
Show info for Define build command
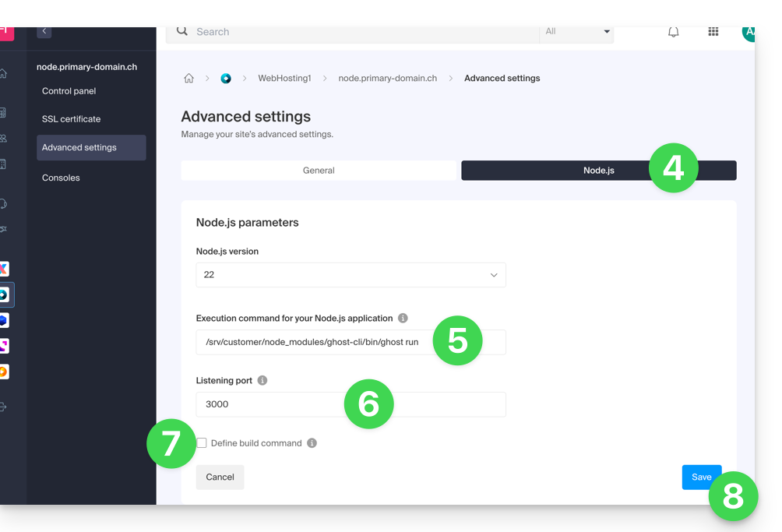[x=312, y=442]
